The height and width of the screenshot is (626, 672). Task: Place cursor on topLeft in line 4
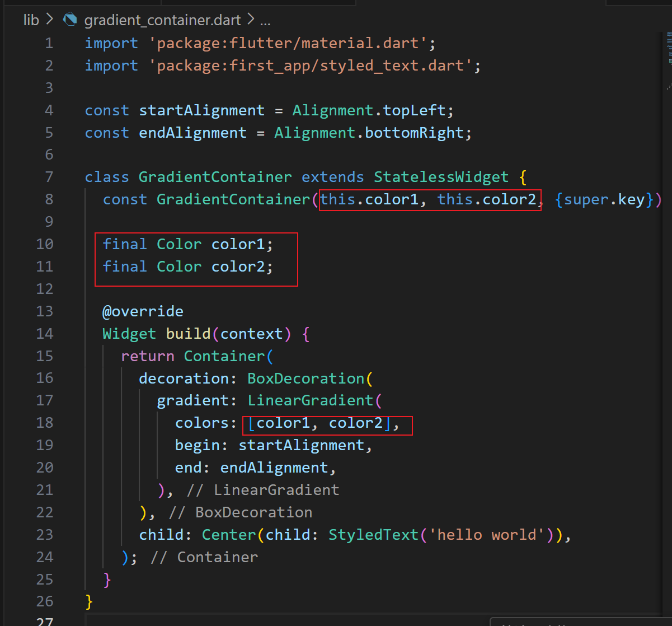pyautogui.click(x=414, y=110)
